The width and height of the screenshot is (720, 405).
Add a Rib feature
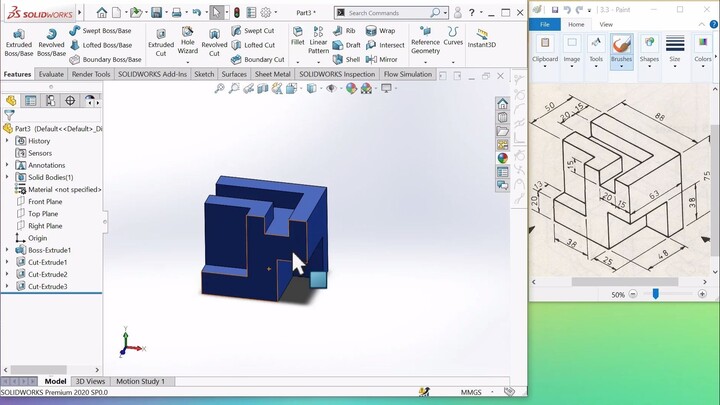click(x=344, y=31)
